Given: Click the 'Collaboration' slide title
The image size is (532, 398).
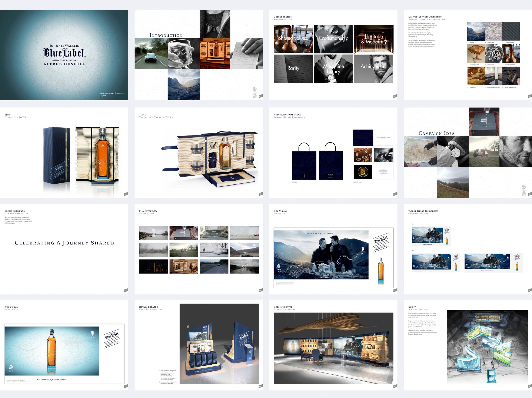Looking at the screenshot, I should pos(283,17).
